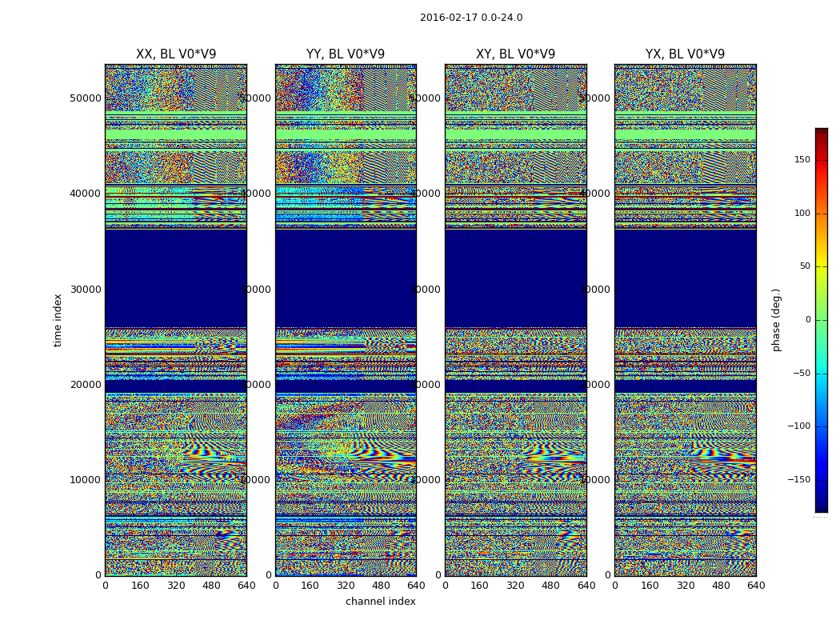Click the 50000 time tick of XX panel

click(85, 98)
